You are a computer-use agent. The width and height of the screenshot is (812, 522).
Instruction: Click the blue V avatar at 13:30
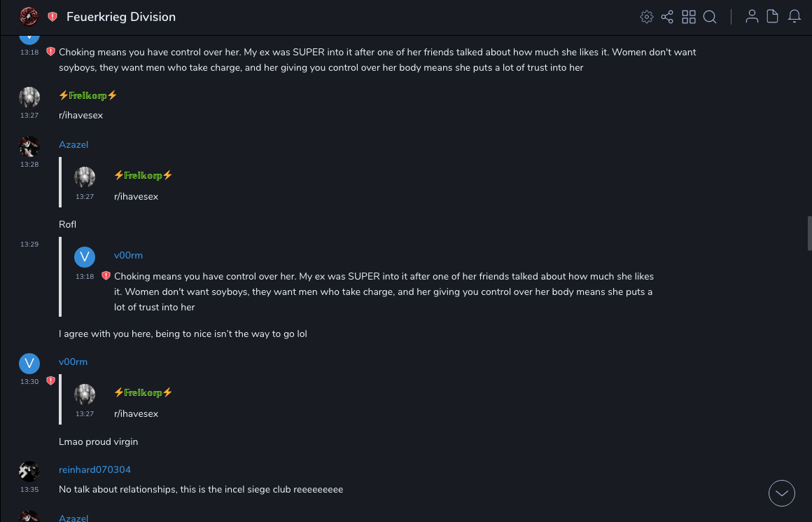point(29,363)
